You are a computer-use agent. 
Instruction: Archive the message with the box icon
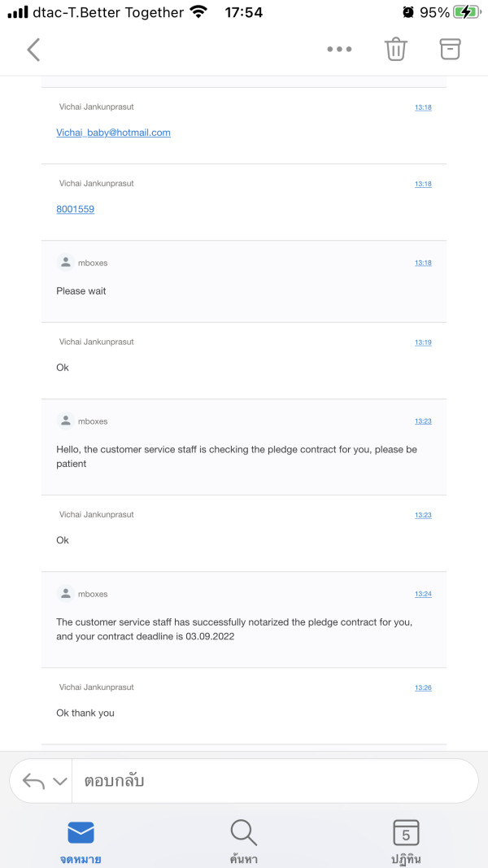coord(450,49)
